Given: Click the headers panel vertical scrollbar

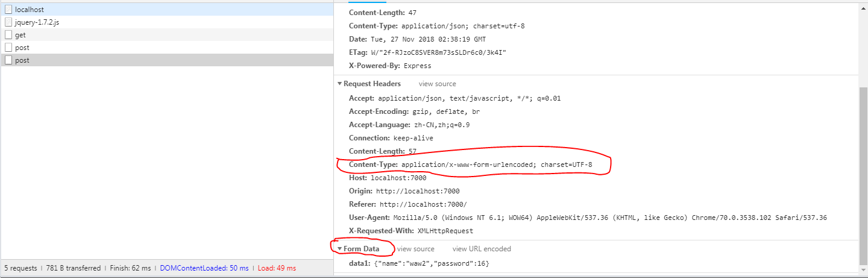Looking at the screenshot, I should (863, 175).
